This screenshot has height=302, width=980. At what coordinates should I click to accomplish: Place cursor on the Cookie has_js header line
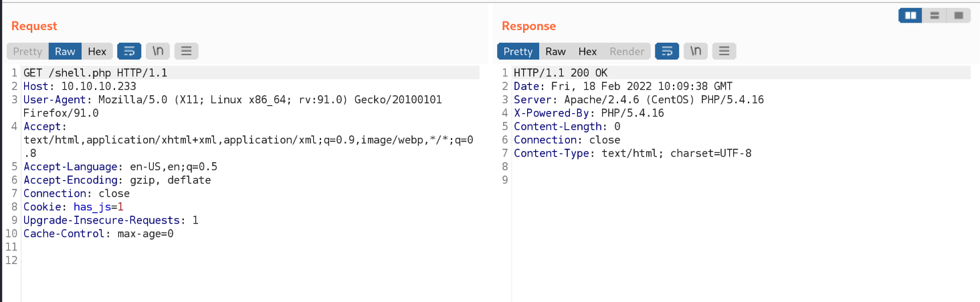click(x=74, y=207)
